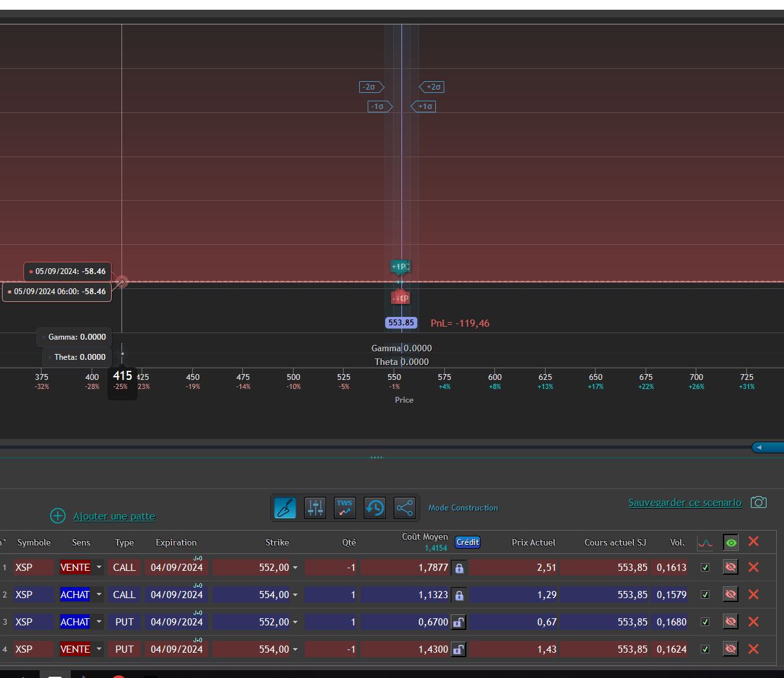
Task: Click the plus icon to add leg
Action: tap(58, 516)
